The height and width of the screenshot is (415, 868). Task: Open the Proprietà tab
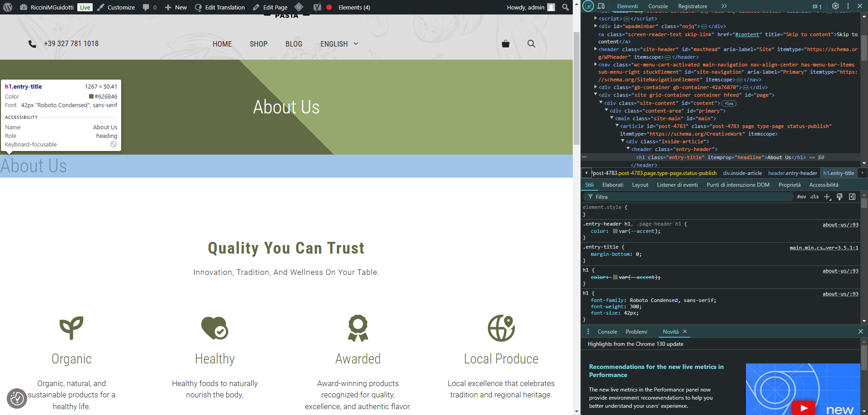(789, 185)
